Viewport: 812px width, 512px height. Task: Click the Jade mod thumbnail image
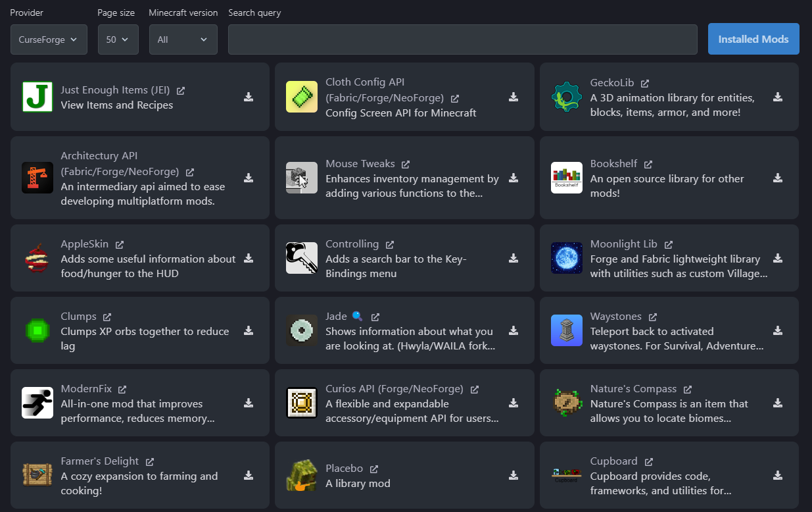click(x=301, y=330)
